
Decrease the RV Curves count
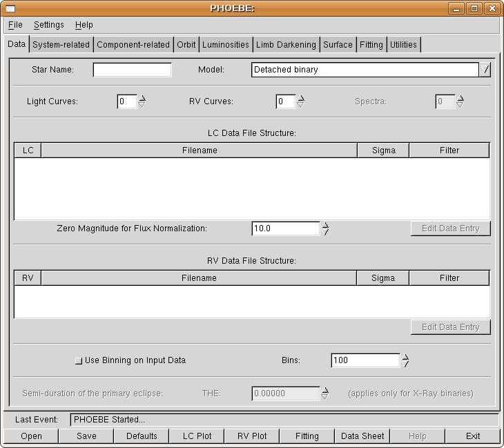[301, 105]
